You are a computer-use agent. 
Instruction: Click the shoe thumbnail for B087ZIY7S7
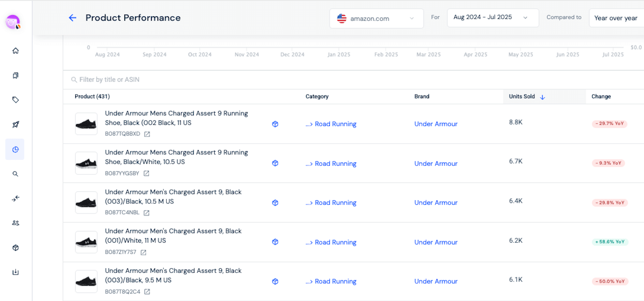(86, 242)
